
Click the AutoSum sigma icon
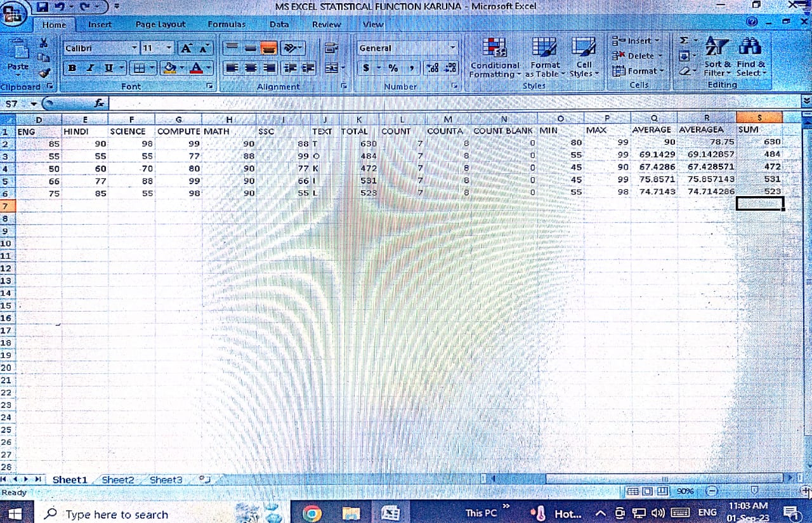[684, 41]
